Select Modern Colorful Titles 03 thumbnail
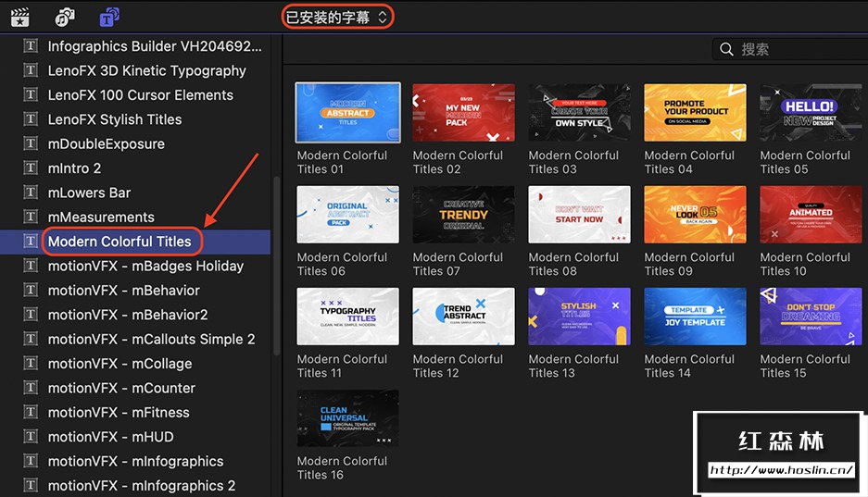This screenshot has height=497, width=868. point(579,113)
